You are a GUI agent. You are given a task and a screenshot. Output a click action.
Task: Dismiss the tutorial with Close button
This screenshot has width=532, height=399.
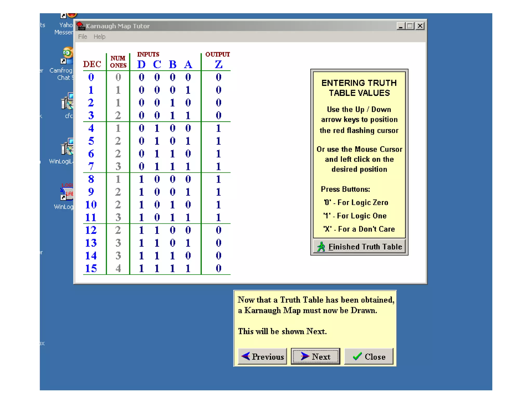369,356
